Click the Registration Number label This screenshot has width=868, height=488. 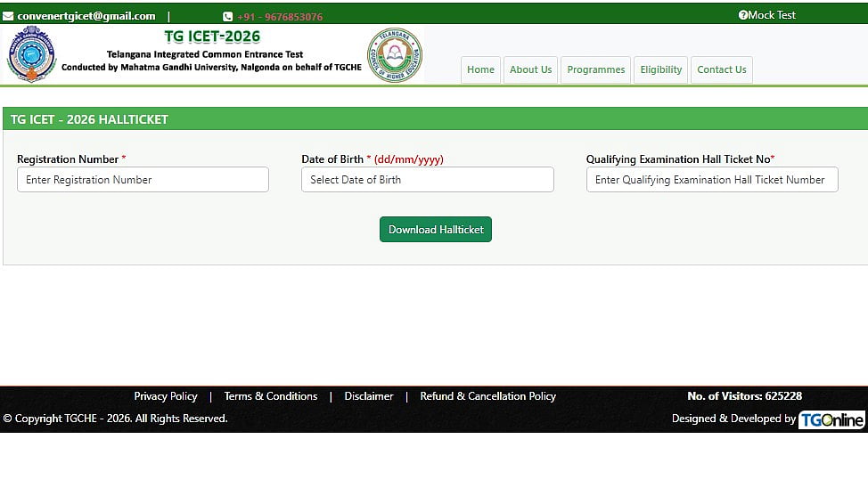[x=71, y=159]
